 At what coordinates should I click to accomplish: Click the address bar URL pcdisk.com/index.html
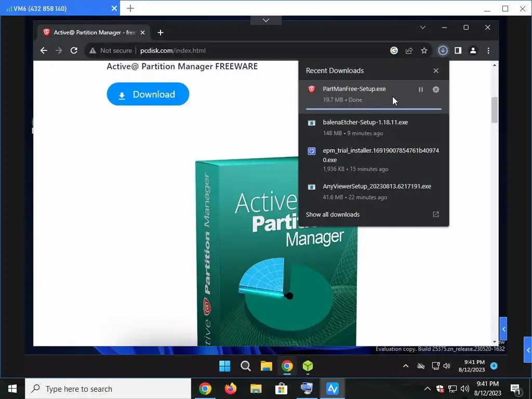pos(173,50)
